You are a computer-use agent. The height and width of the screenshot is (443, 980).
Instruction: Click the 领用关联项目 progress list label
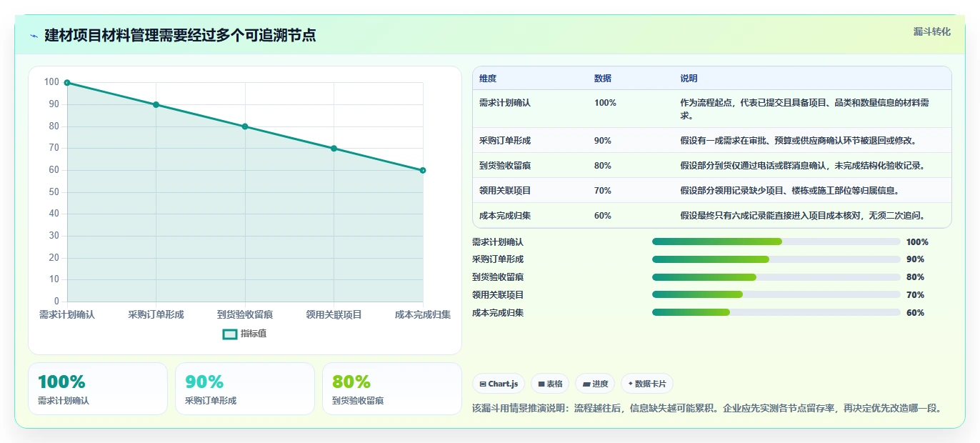pos(498,294)
